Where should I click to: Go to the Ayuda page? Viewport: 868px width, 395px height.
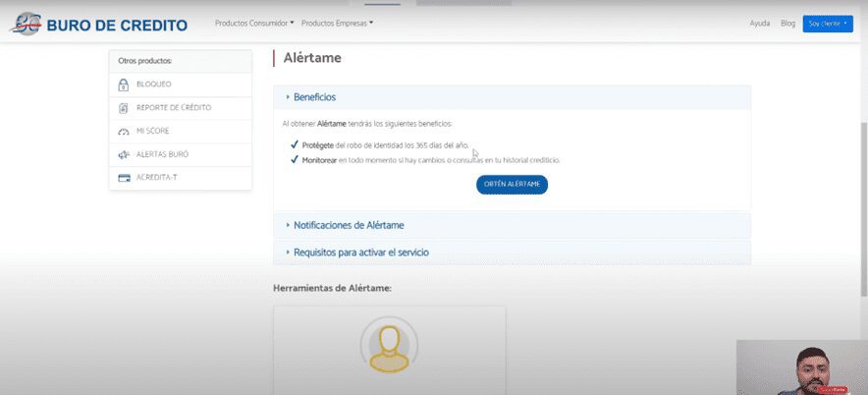tap(760, 24)
